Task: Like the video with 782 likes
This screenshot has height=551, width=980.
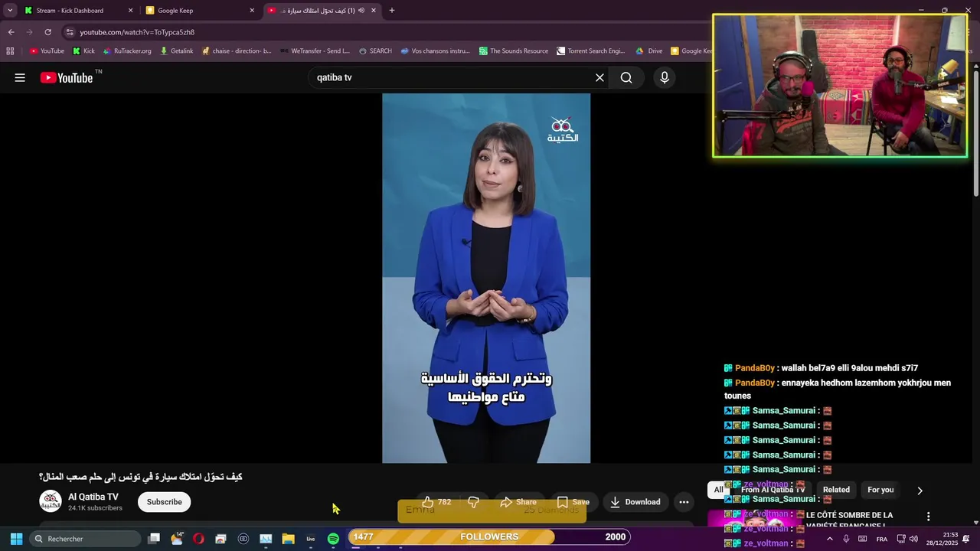Action: tap(436, 502)
